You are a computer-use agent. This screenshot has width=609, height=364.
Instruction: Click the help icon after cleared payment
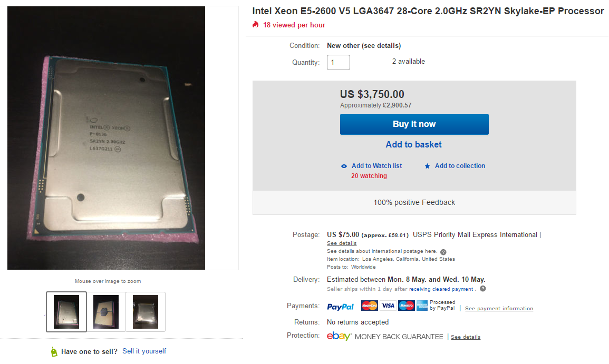(x=483, y=289)
